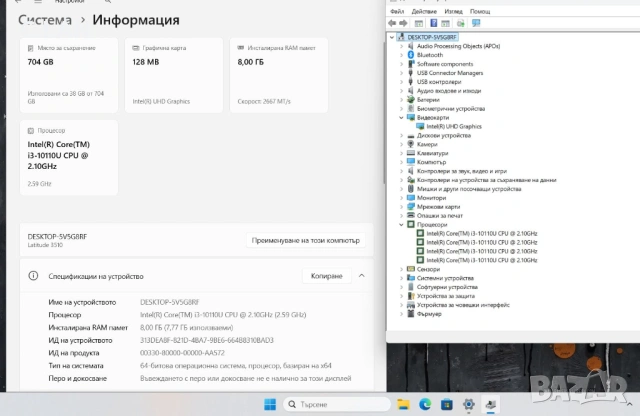Click the Forward arrow in Device Manager toolbar
640x416 pixels.
click(403, 23)
